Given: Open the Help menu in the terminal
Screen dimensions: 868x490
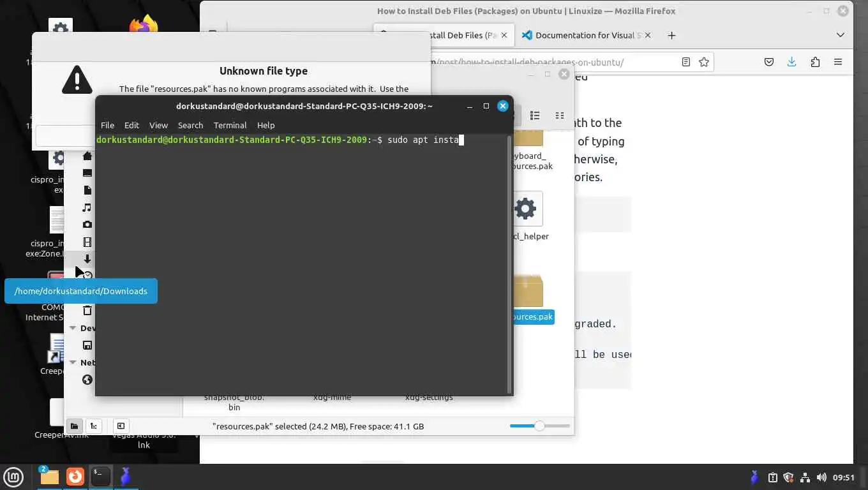Looking at the screenshot, I should [266, 125].
